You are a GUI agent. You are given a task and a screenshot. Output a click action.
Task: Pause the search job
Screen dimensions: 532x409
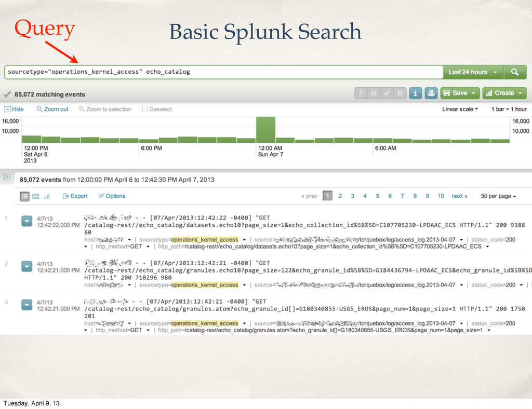[374, 93]
